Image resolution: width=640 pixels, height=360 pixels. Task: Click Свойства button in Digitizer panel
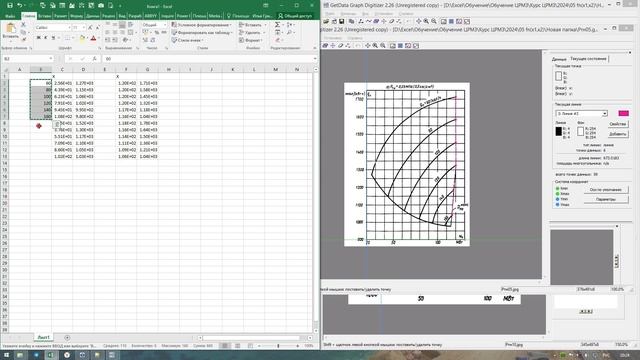(x=617, y=124)
